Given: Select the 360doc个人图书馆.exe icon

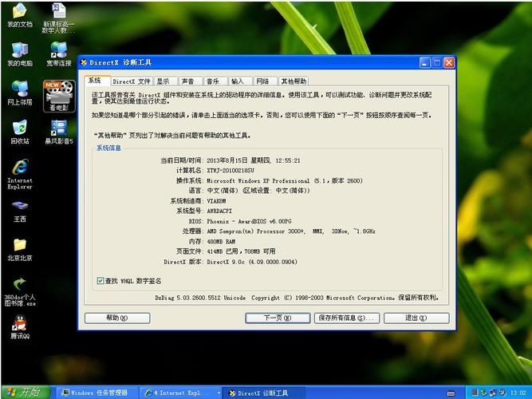Looking at the screenshot, I should pos(20,292).
